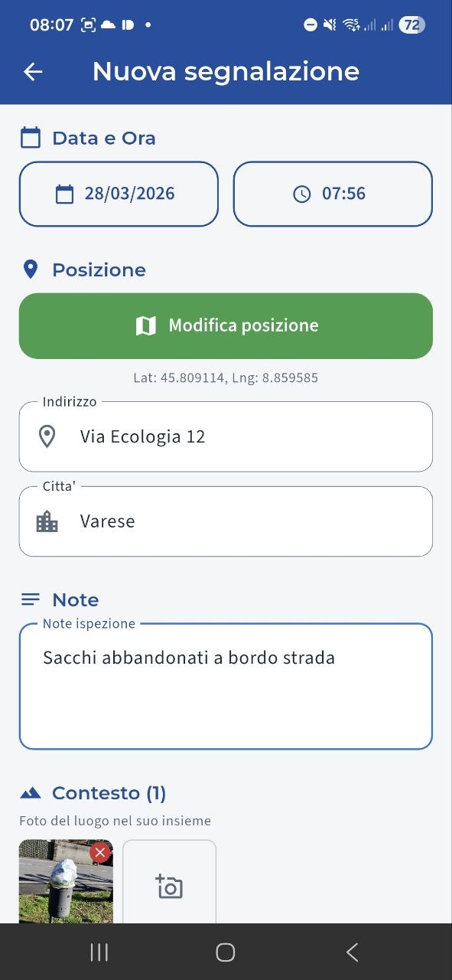
Task: Open the time picker showing 07:56
Action: click(333, 194)
